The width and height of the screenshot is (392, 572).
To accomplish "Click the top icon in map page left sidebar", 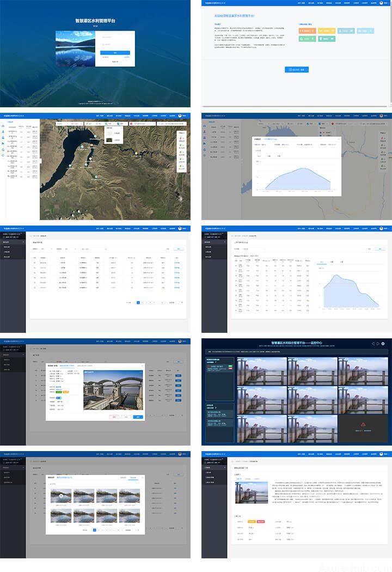I will pyautogui.click(x=3, y=126).
